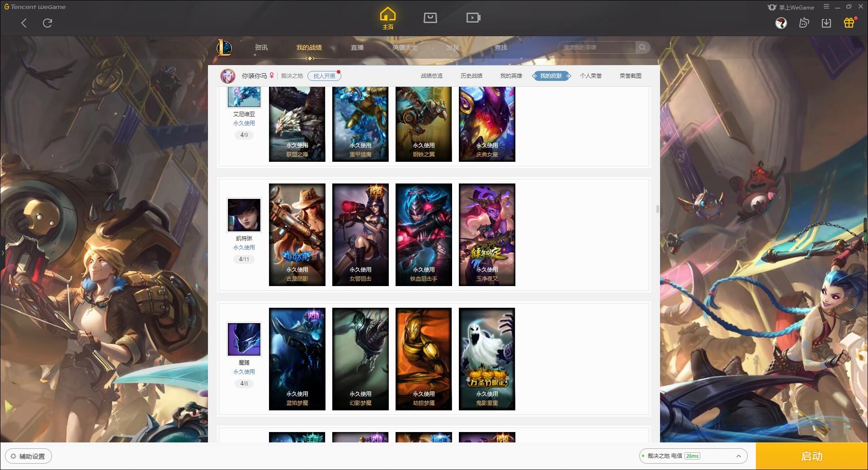This screenshot has height=470, width=868.
Task: Open the 查找 tab
Action: click(501, 47)
